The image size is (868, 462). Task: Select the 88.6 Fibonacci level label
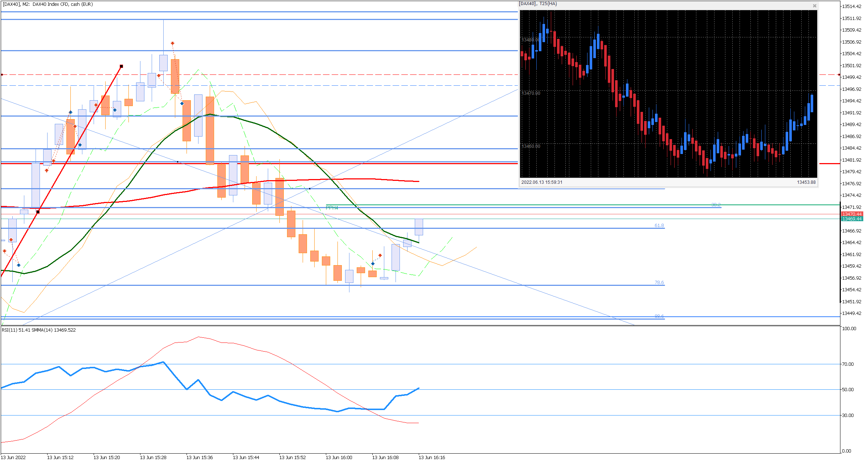[659, 316]
